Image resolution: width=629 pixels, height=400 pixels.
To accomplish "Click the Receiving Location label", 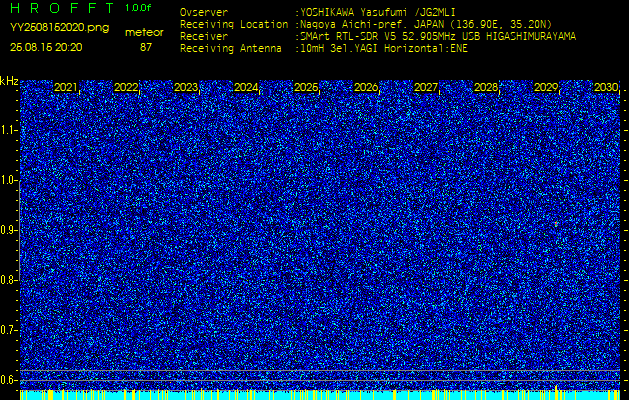I will click(x=234, y=24).
